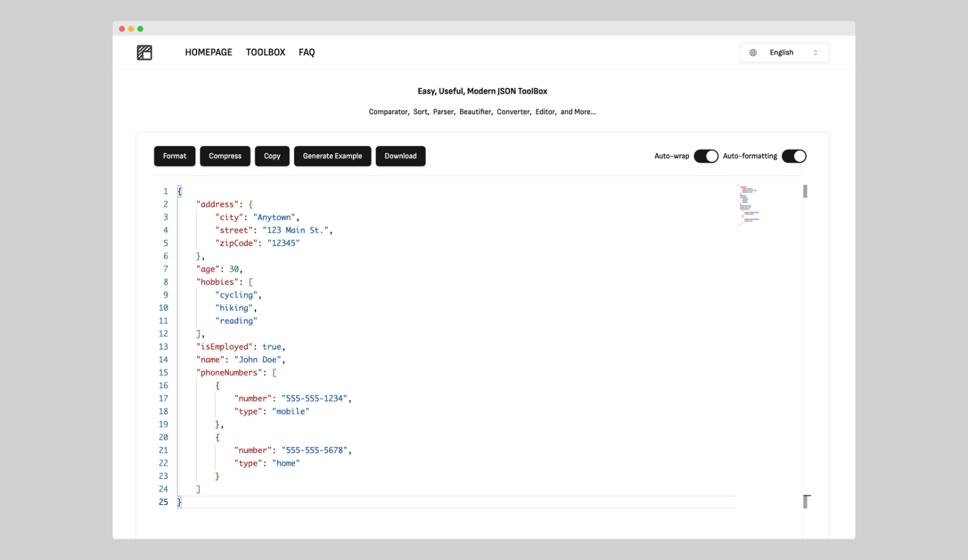Toggle the Auto-wrap switch off

705,156
